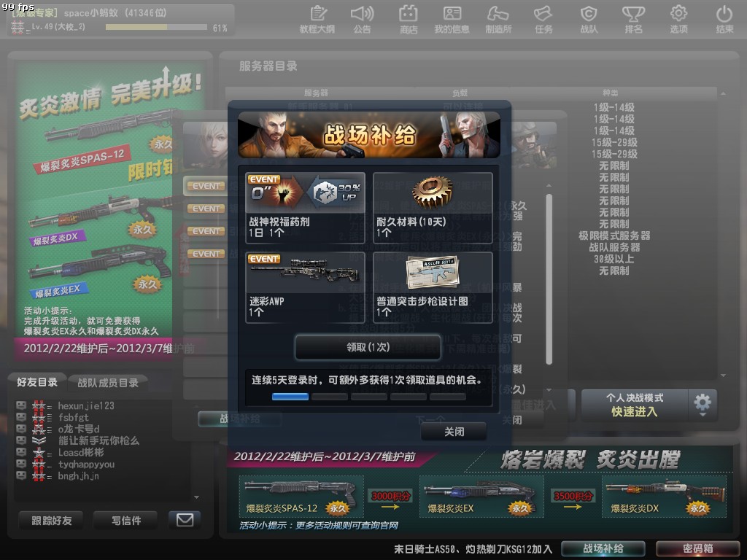Switch to the 好友目录 friends tab
This screenshot has width=747, height=560.
click(37, 382)
